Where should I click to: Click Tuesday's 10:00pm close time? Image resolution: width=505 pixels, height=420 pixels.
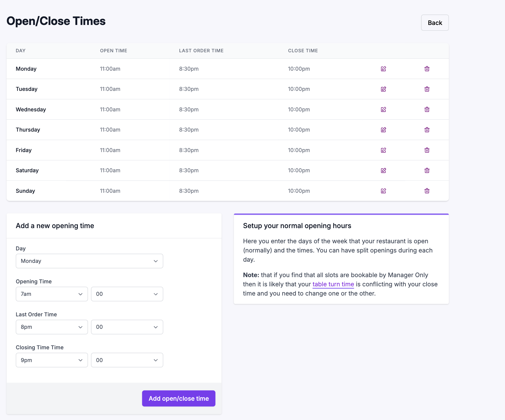[299, 89]
